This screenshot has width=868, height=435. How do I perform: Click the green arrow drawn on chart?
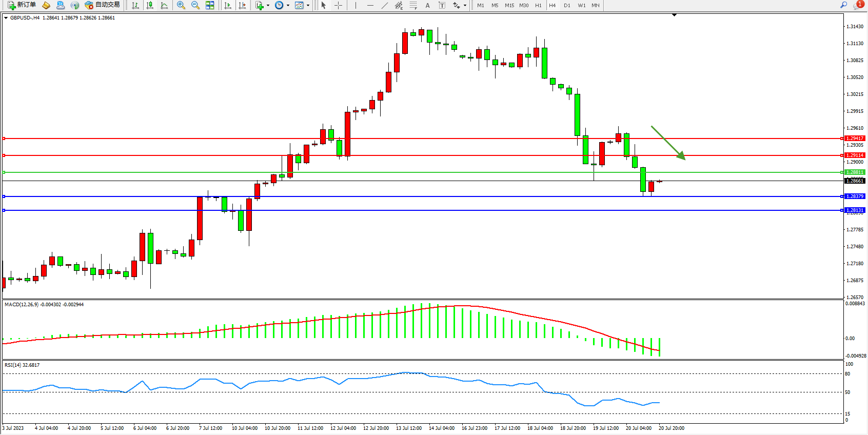[668, 143]
